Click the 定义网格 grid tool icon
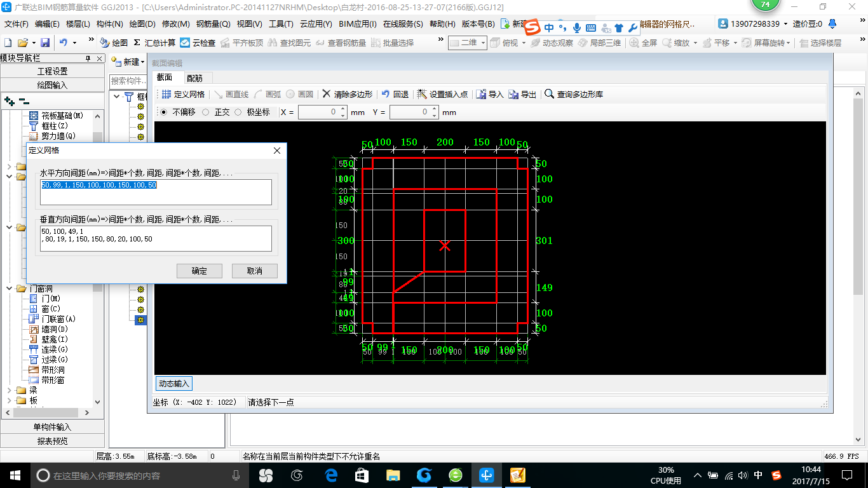The height and width of the screenshot is (488, 868). pyautogui.click(x=166, y=94)
